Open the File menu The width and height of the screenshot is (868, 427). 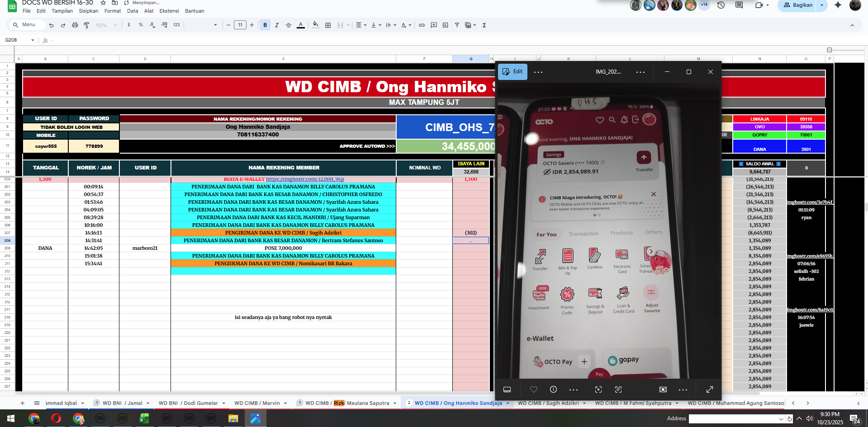tap(27, 11)
